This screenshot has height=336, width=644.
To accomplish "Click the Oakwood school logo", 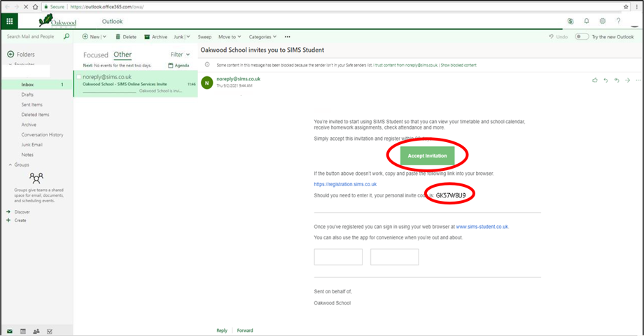I will (57, 20).
